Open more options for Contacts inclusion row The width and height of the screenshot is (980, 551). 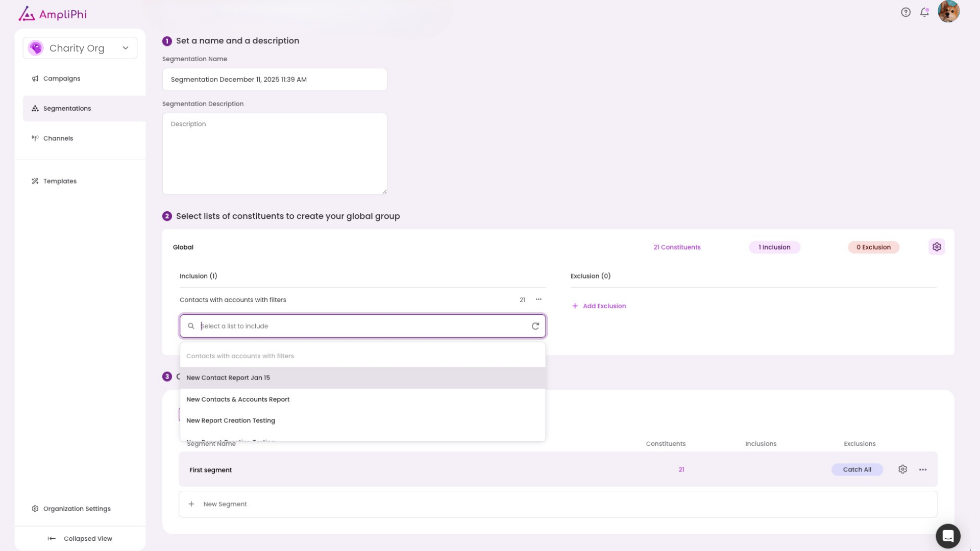point(538,299)
